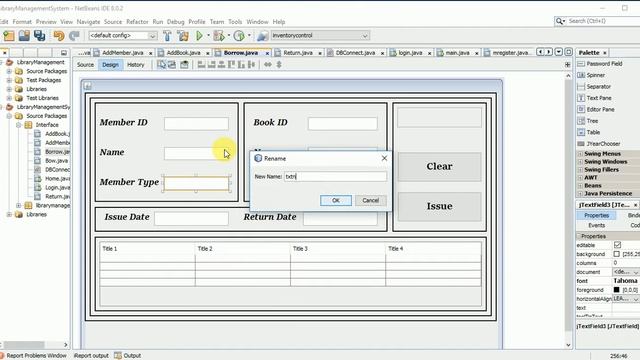The height and width of the screenshot is (360, 640).
Task: Click the Clear button on form
Action: [x=440, y=167]
